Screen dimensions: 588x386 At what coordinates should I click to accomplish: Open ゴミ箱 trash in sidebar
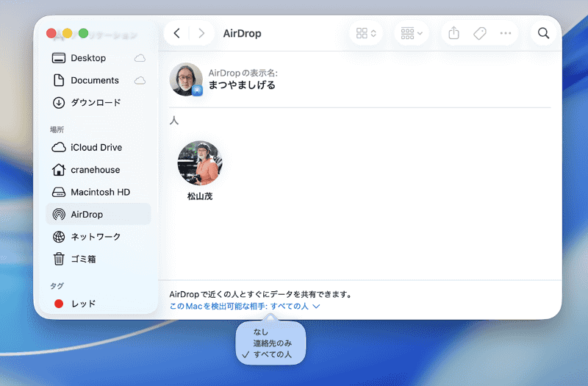click(98, 259)
